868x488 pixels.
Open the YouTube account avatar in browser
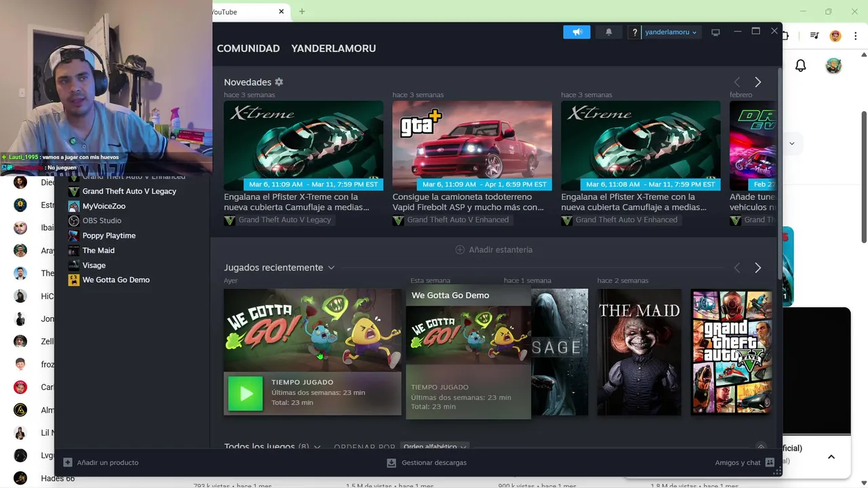(833, 66)
